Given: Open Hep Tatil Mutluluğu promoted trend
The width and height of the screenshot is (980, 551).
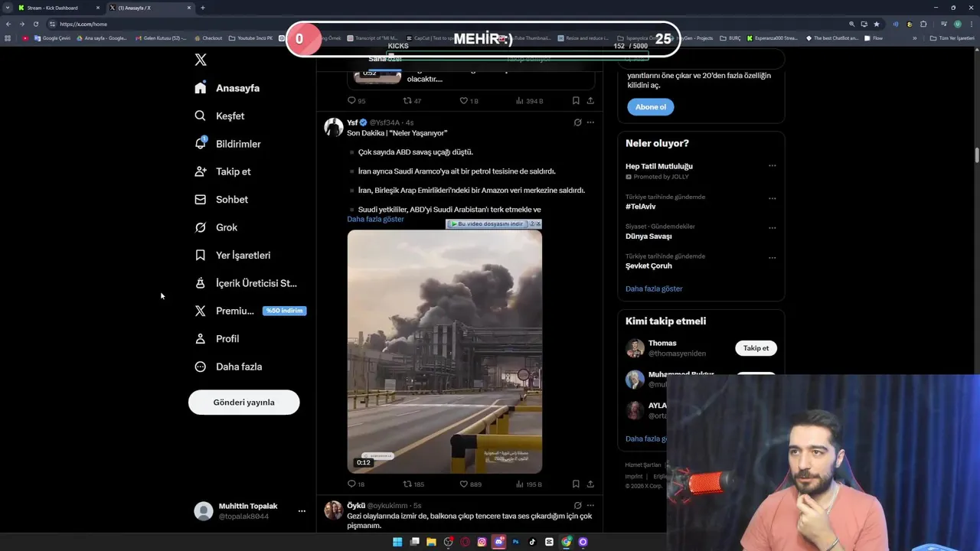Looking at the screenshot, I should 659,166.
